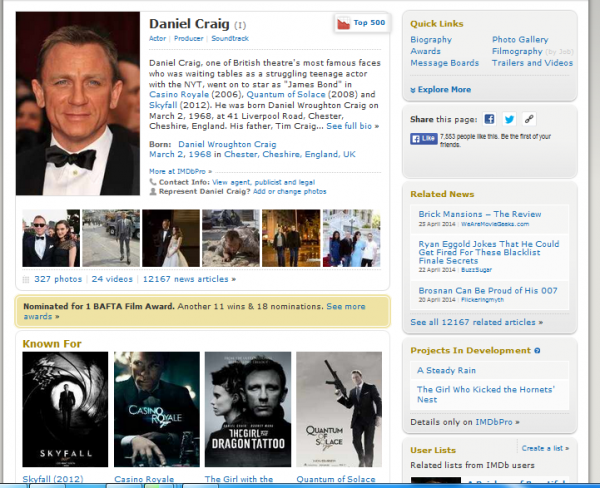Open A Steady Rain project
This screenshot has height=488, width=600.
pos(447,370)
